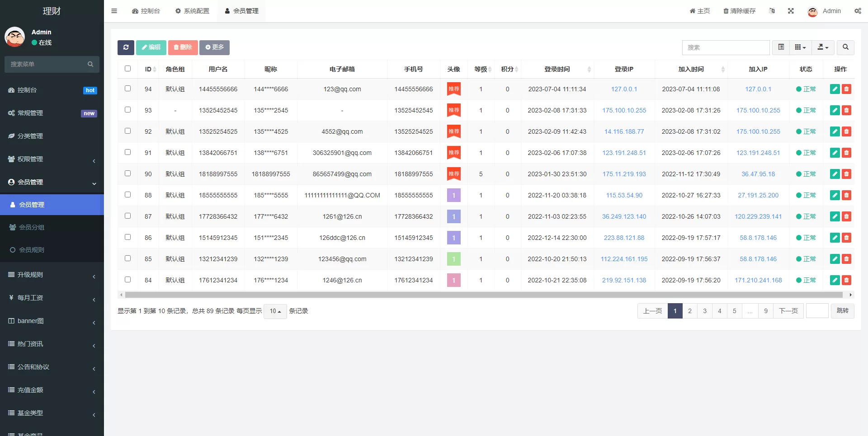Click the 清除缓存 link in header
The image size is (868, 436).
coord(739,11)
